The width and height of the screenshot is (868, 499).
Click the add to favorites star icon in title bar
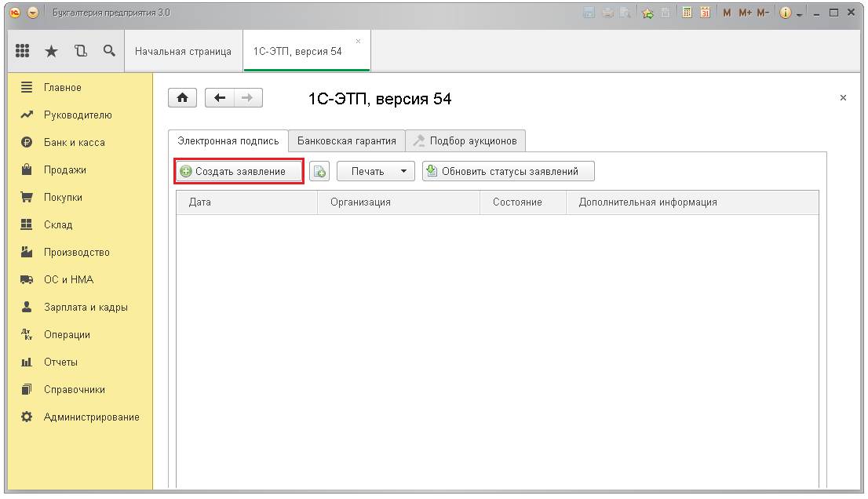647,13
